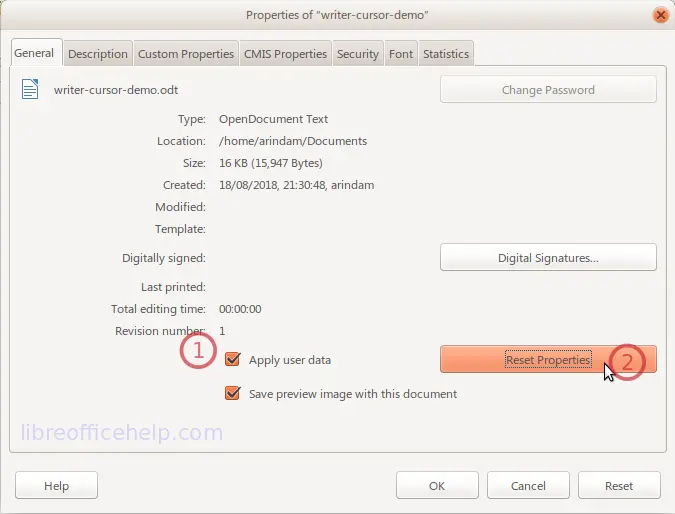Open the Digital Signatures dialog
The height and width of the screenshot is (514, 675).
tap(548, 258)
